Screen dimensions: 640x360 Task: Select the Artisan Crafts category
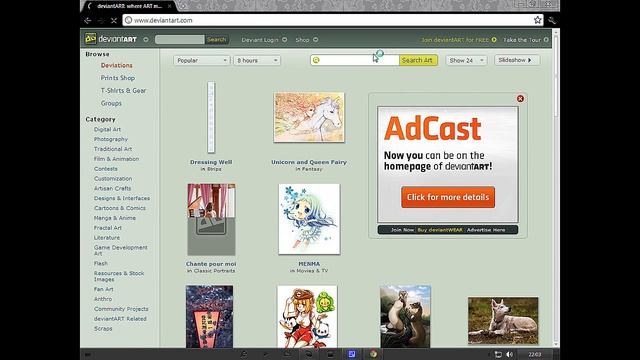[112, 188]
